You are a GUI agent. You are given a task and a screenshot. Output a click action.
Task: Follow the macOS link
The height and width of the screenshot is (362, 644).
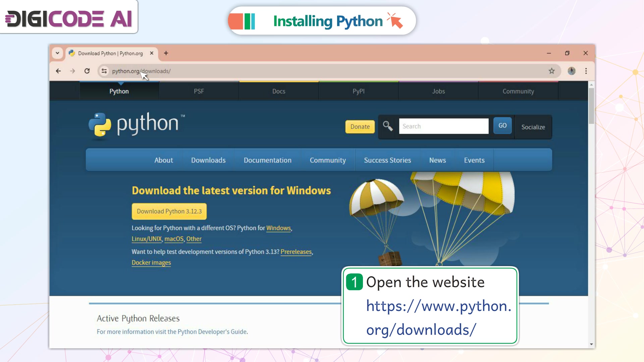174,239
